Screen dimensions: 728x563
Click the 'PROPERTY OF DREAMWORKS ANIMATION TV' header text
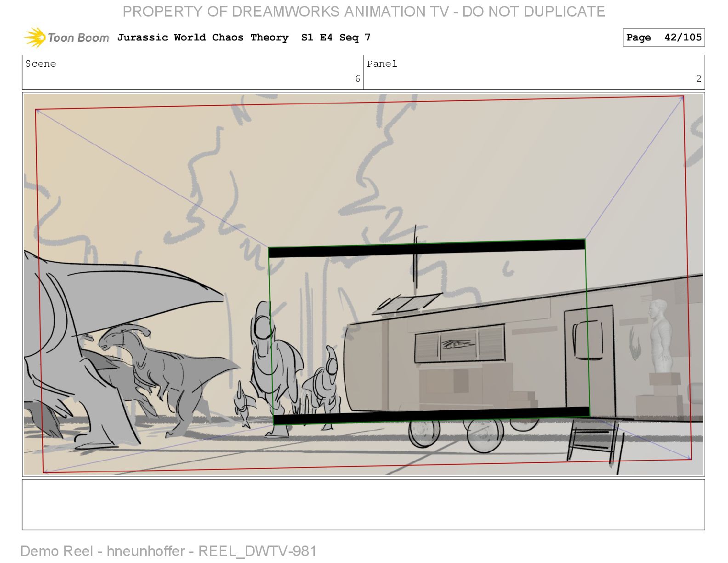coord(364,11)
